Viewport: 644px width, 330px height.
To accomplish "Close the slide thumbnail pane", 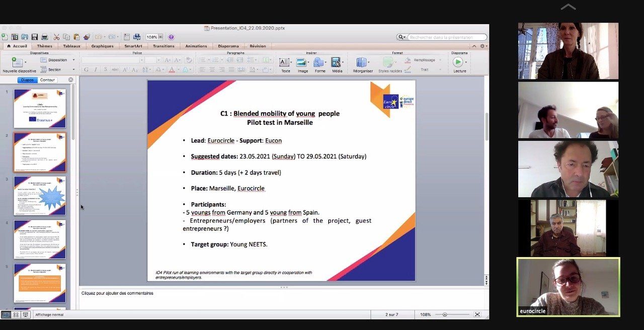I will [70, 79].
